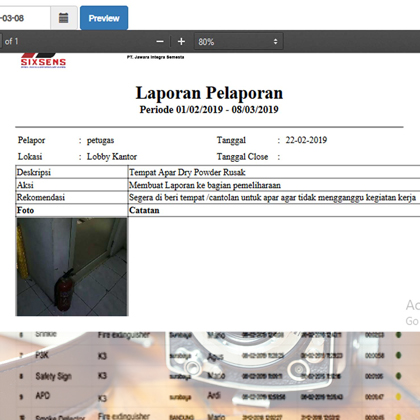Click 'Safety Sign' row in background table
Screen dimensions: 420x420
click(54, 376)
